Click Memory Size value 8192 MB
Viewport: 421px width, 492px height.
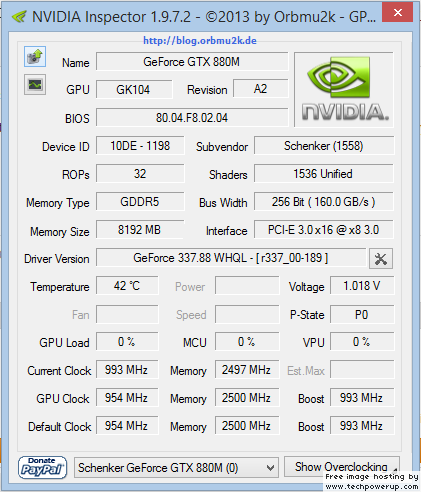140,230
